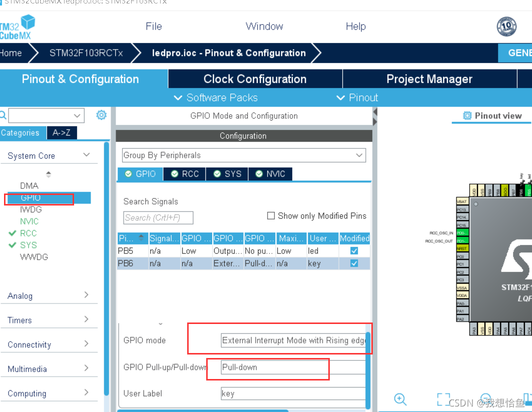Toggle Modified checkbox in PB5 row
532x412 pixels.
pyautogui.click(x=354, y=250)
